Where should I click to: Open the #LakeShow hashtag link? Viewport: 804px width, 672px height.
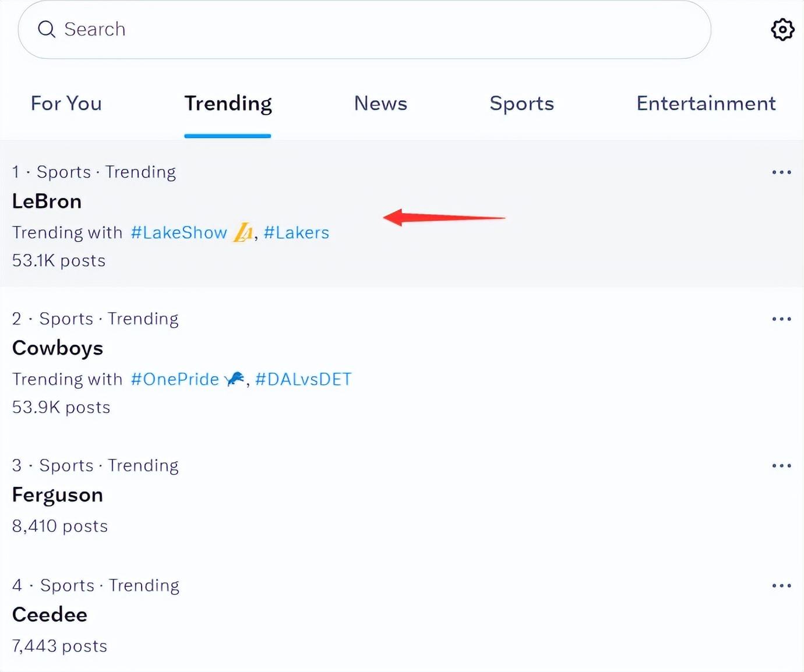pos(179,233)
